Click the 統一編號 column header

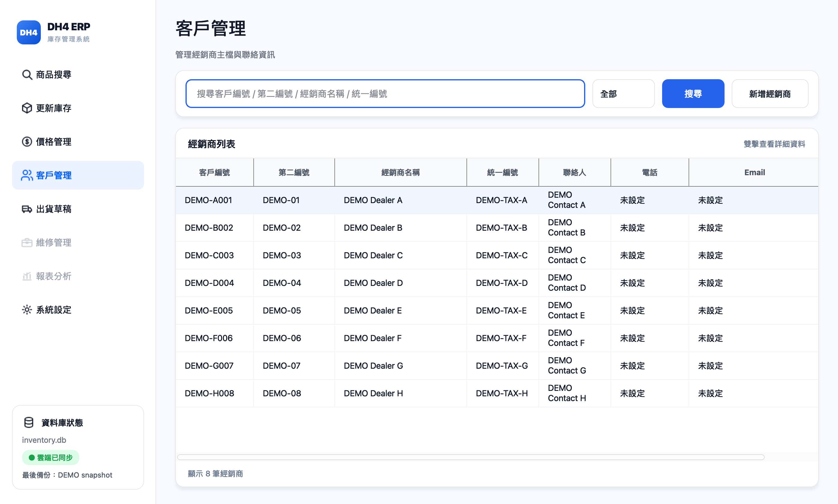(x=502, y=172)
